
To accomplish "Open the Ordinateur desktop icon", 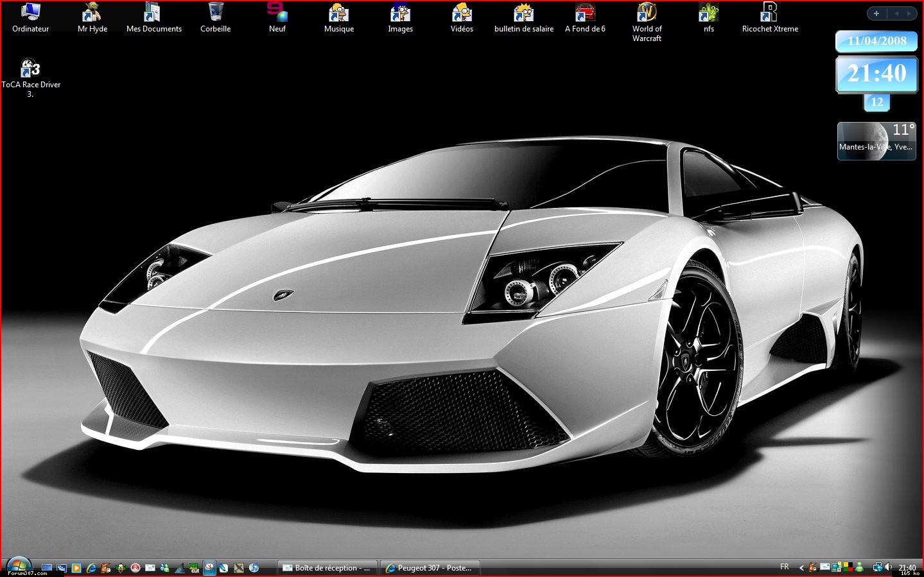I will [30, 13].
